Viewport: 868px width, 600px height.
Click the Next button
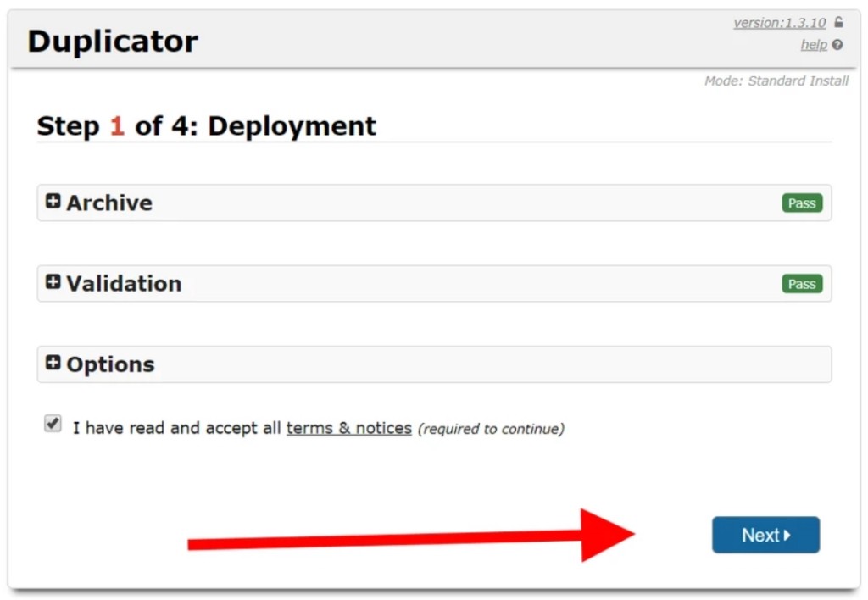point(765,535)
